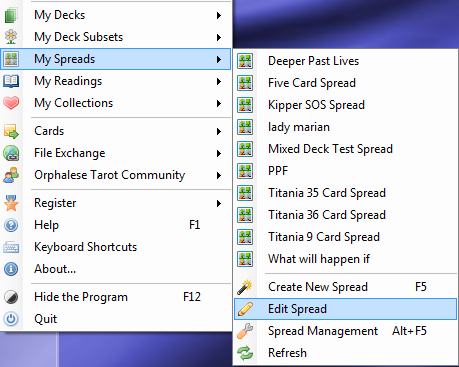The height and width of the screenshot is (367, 459).
Task: Open Titania 9 Card Spread
Action: click(345, 237)
